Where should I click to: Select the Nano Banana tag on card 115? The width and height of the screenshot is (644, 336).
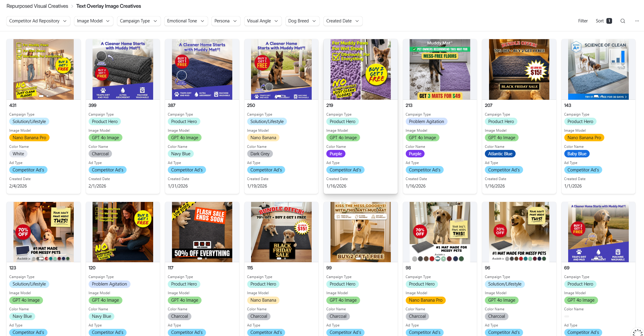263,300
